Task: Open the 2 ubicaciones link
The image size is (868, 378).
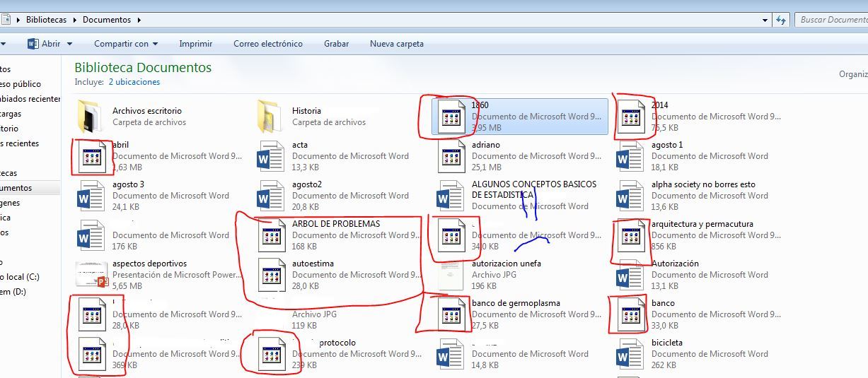Action: pyautogui.click(x=134, y=82)
